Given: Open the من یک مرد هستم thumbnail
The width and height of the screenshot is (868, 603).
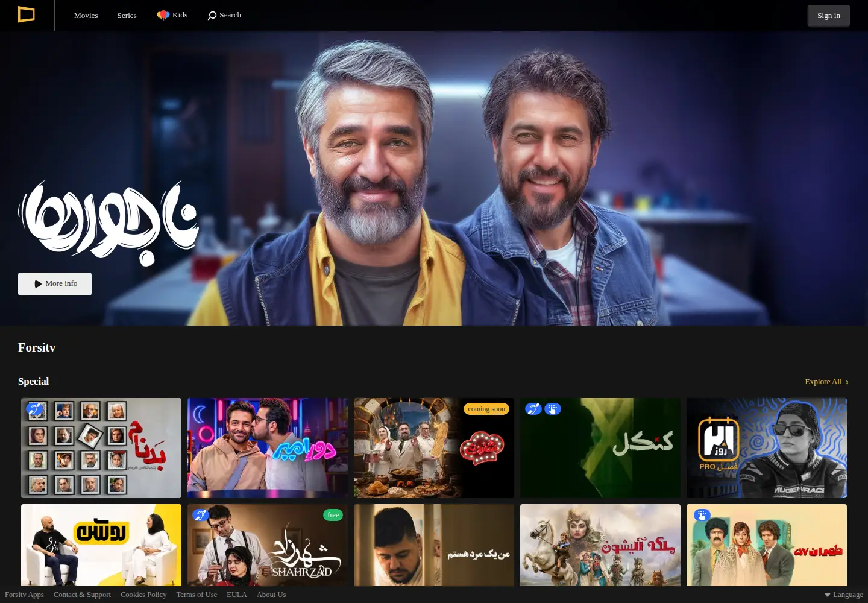Looking at the screenshot, I should pyautogui.click(x=434, y=545).
